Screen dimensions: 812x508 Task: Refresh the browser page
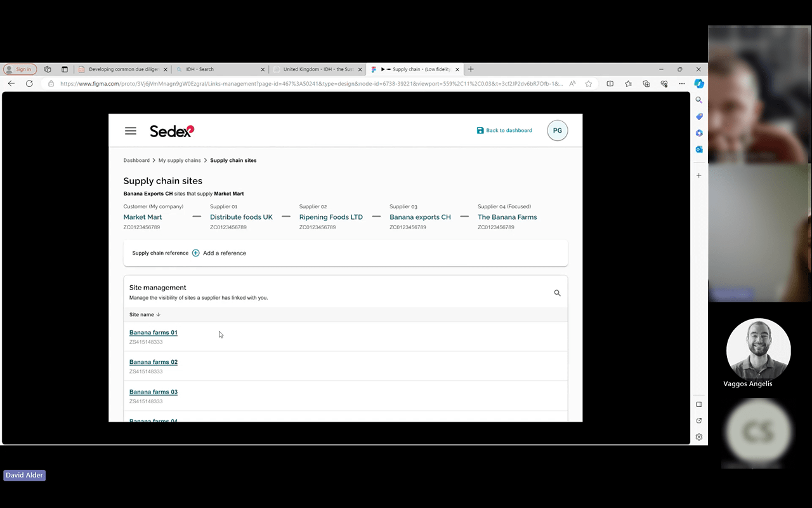click(x=29, y=83)
